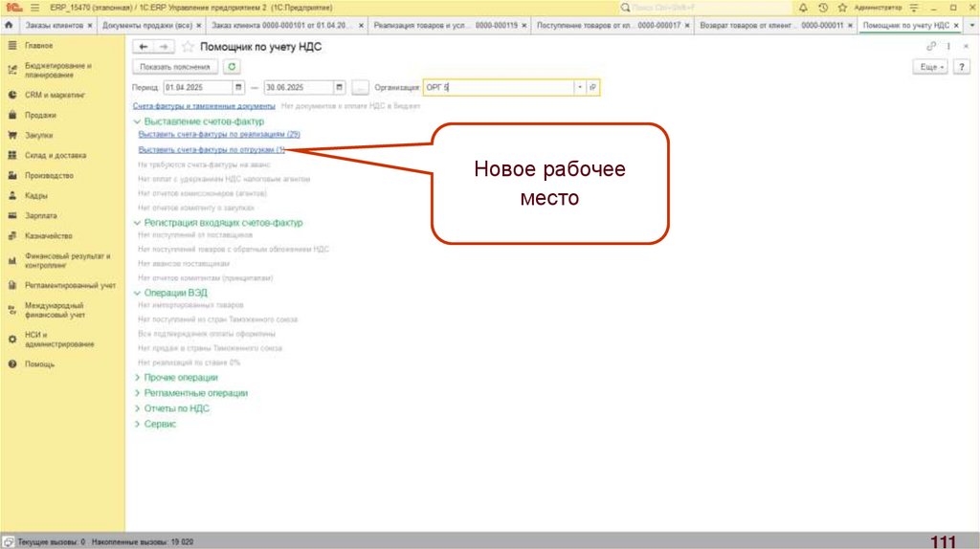Open Продажи section in sidebar

point(40,115)
